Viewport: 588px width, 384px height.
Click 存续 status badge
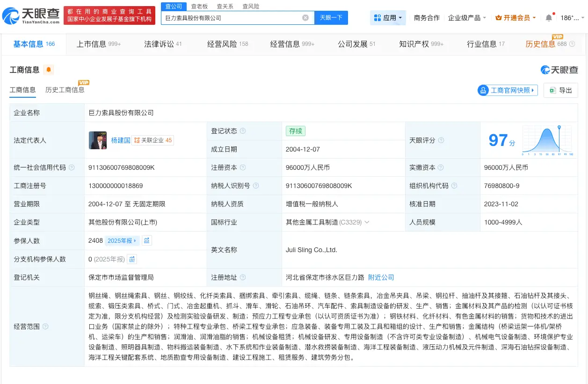[296, 131]
